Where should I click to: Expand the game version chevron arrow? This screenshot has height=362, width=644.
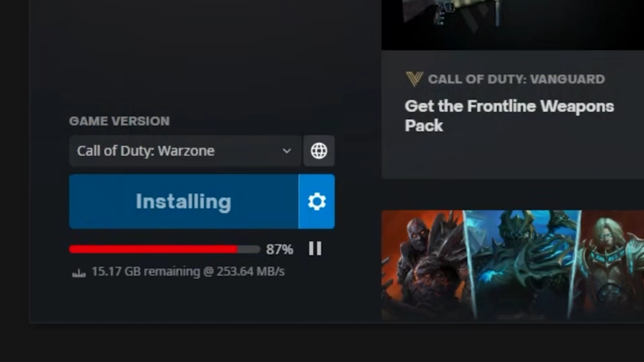tap(287, 151)
